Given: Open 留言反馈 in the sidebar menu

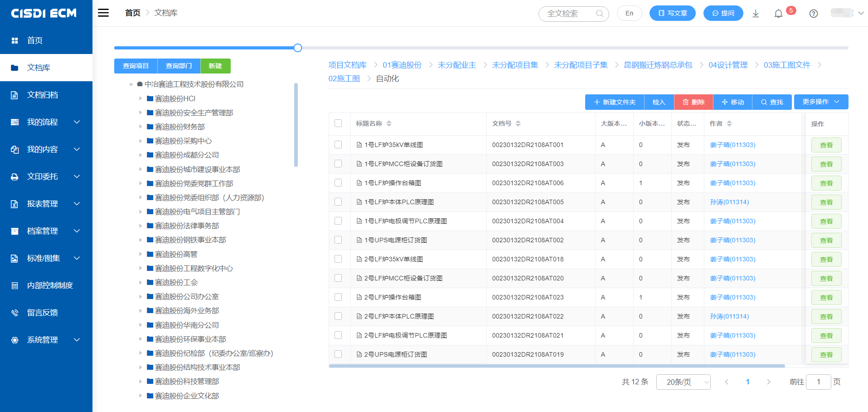Looking at the screenshot, I should coord(46,313).
